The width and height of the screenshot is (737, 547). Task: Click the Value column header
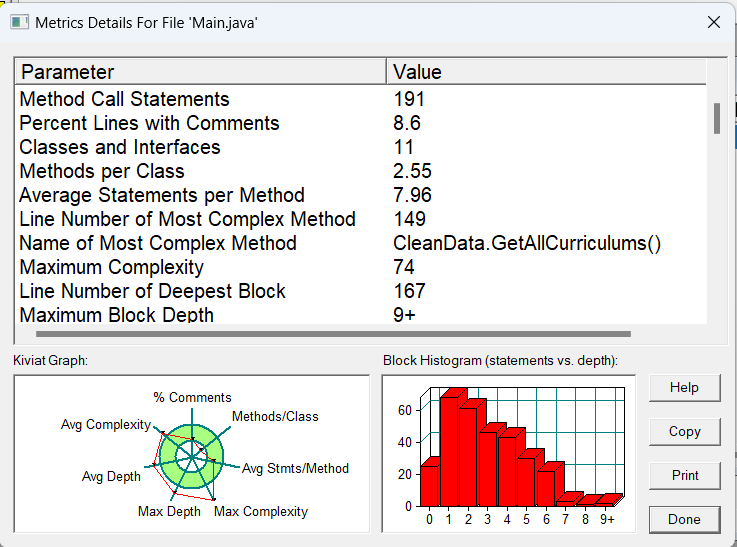tap(545, 72)
